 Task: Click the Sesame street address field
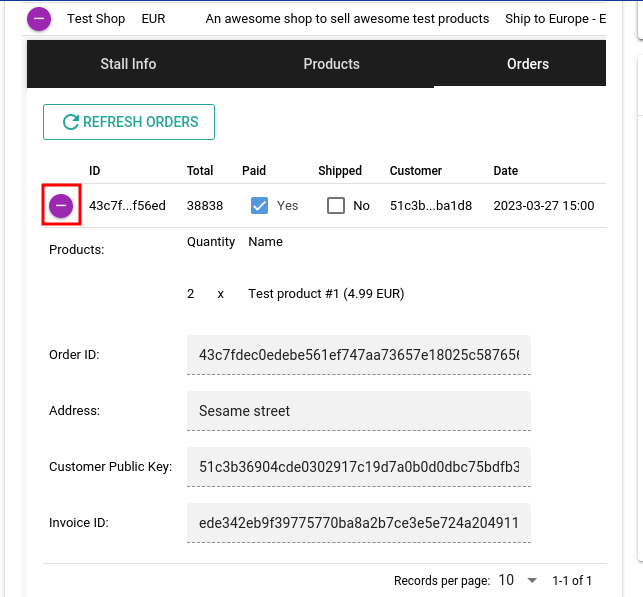pos(358,411)
